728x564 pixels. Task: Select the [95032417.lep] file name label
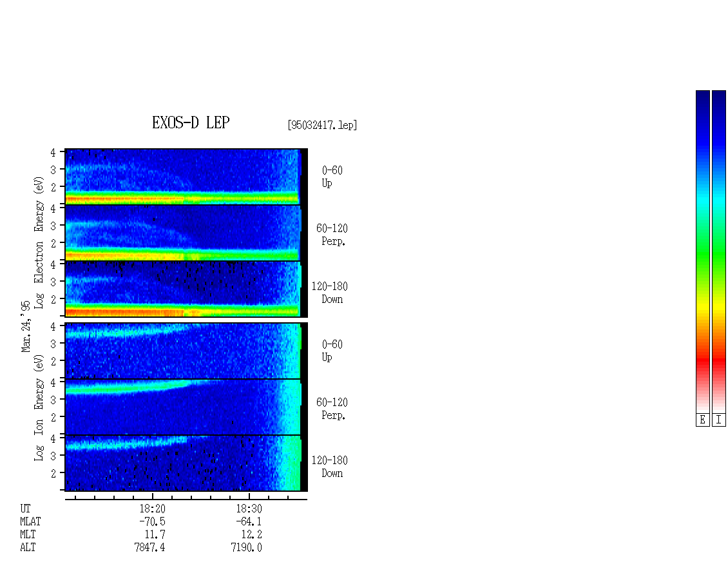tap(322, 125)
